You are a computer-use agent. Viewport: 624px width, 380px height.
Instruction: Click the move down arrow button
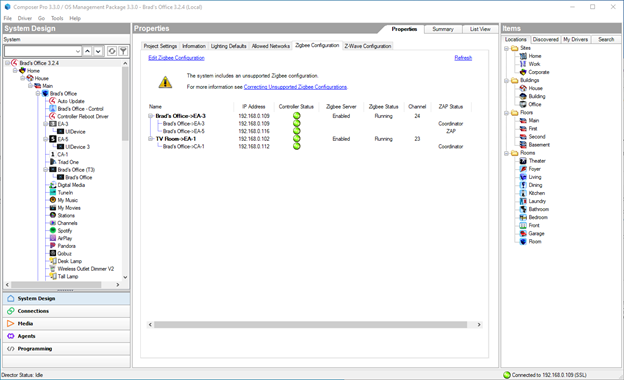coord(98,51)
